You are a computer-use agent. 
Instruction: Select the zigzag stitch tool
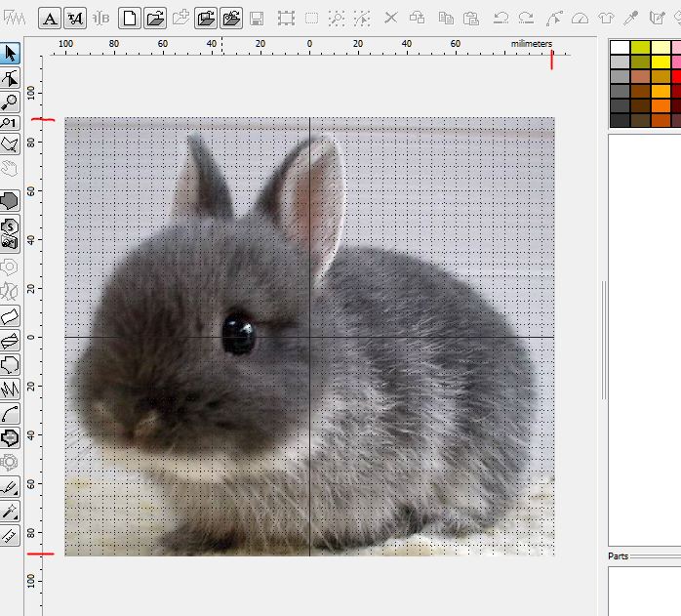10,389
